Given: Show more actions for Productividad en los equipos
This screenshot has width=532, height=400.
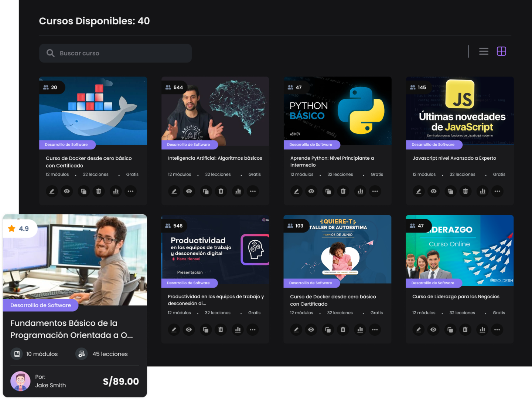Looking at the screenshot, I should point(252,329).
